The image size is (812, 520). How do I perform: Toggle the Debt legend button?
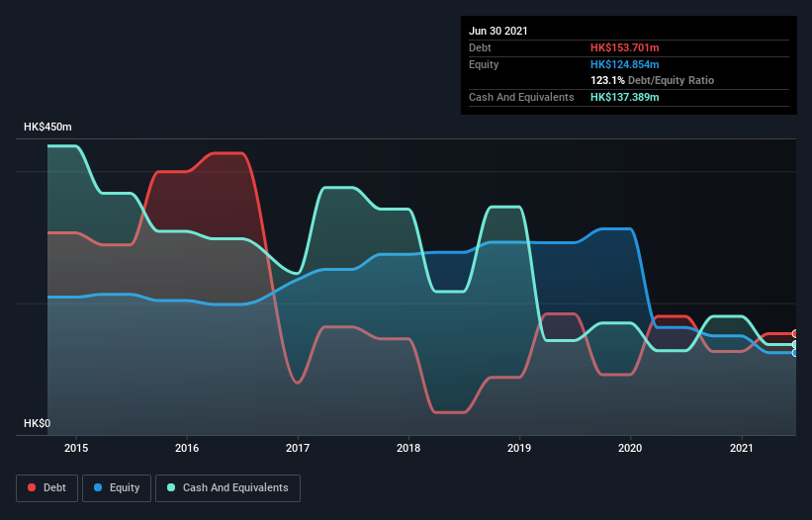[47, 488]
